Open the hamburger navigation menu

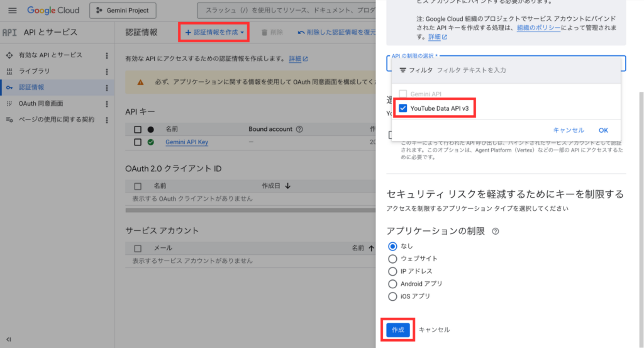13,10
